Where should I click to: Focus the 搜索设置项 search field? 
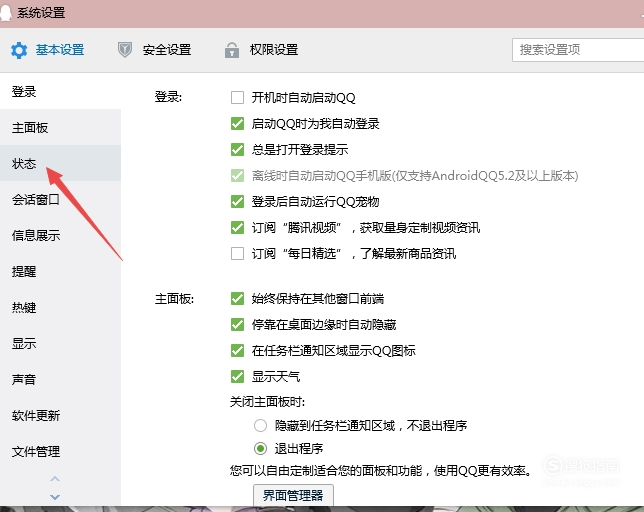(x=578, y=50)
